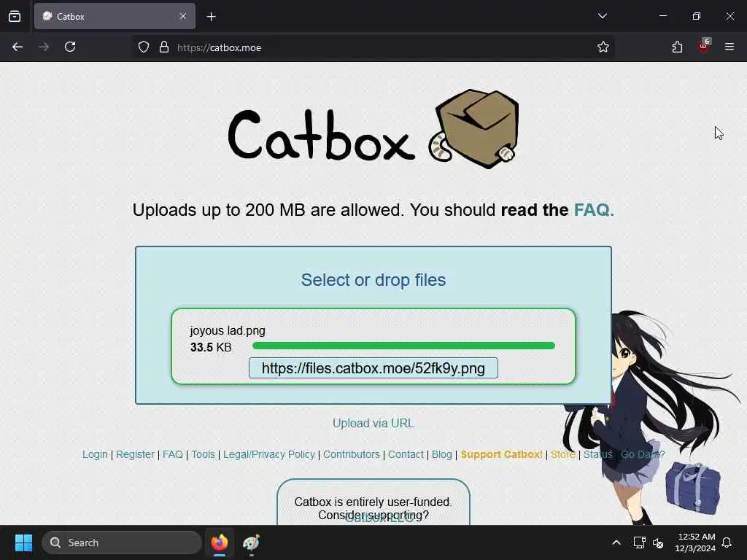Screen dimensions: 747x560
Task: Open the Firefox View icon
Action: (15, 16)
